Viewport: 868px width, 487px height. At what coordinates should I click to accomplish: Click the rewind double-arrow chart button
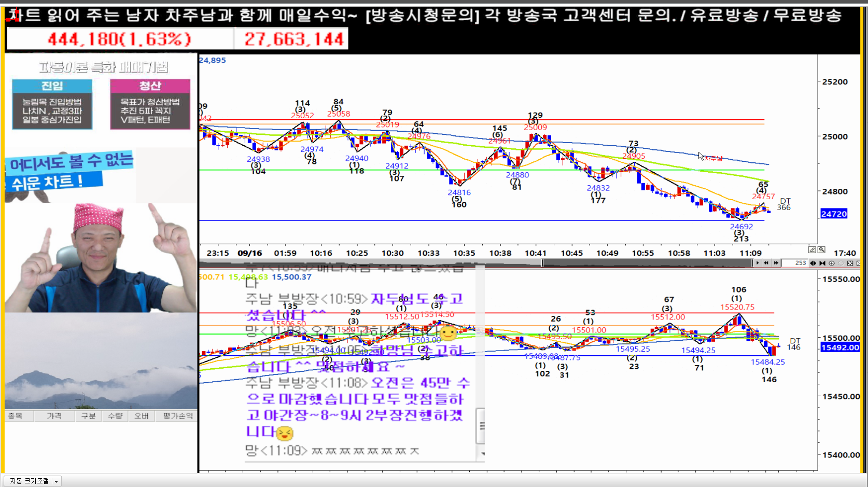[766, 263]
